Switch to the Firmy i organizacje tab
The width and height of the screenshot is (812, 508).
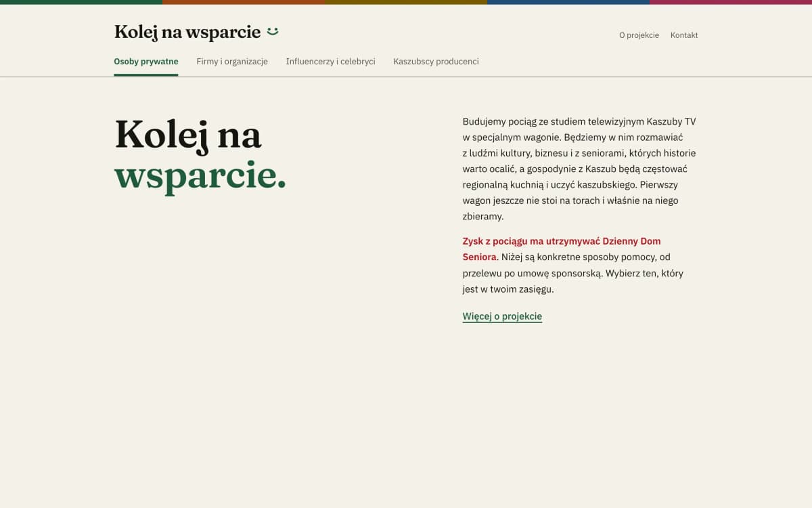232,62
